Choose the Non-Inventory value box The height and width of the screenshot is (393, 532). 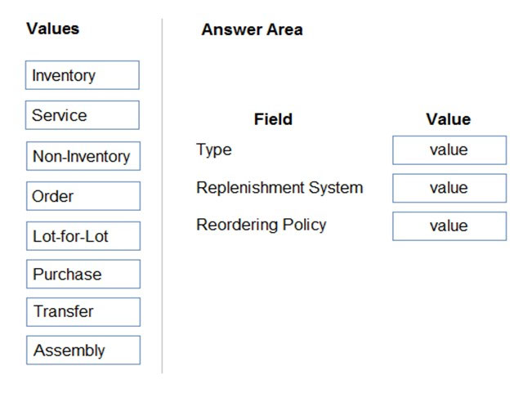(83, 156)
